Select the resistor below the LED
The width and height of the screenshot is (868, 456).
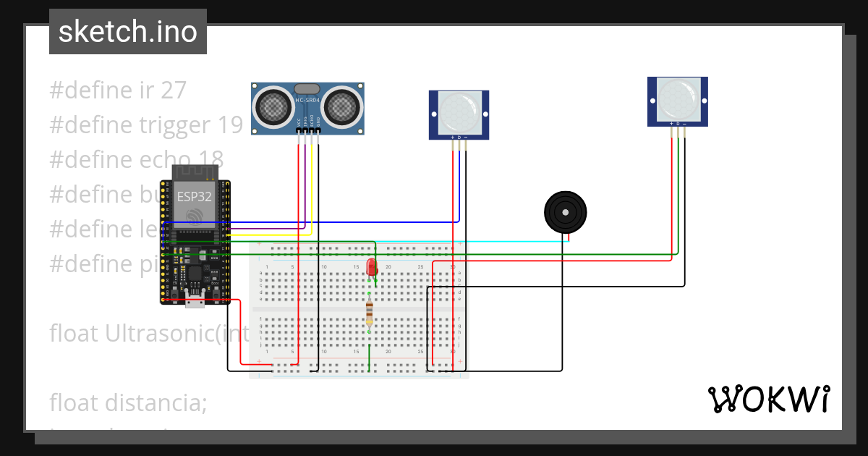point(370,313)
